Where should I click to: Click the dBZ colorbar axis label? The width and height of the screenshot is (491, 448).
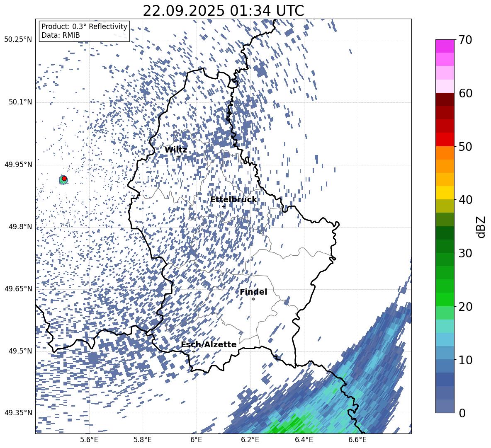(481, 227)
